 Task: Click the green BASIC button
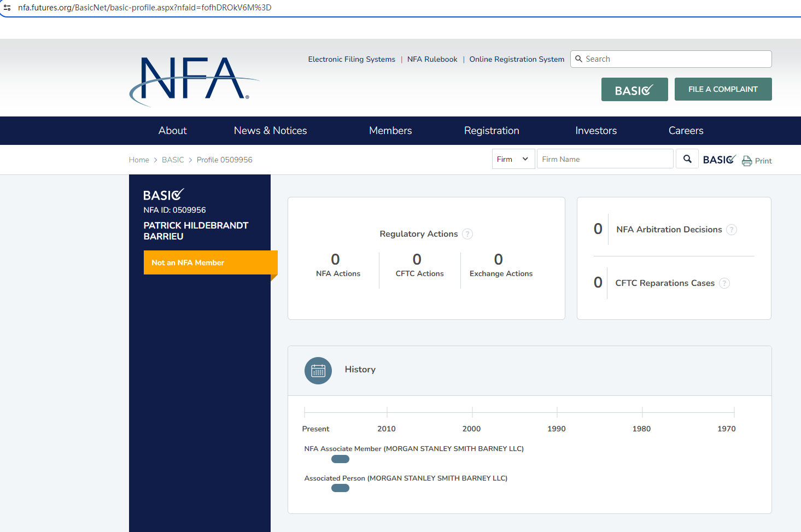point(634,90)
